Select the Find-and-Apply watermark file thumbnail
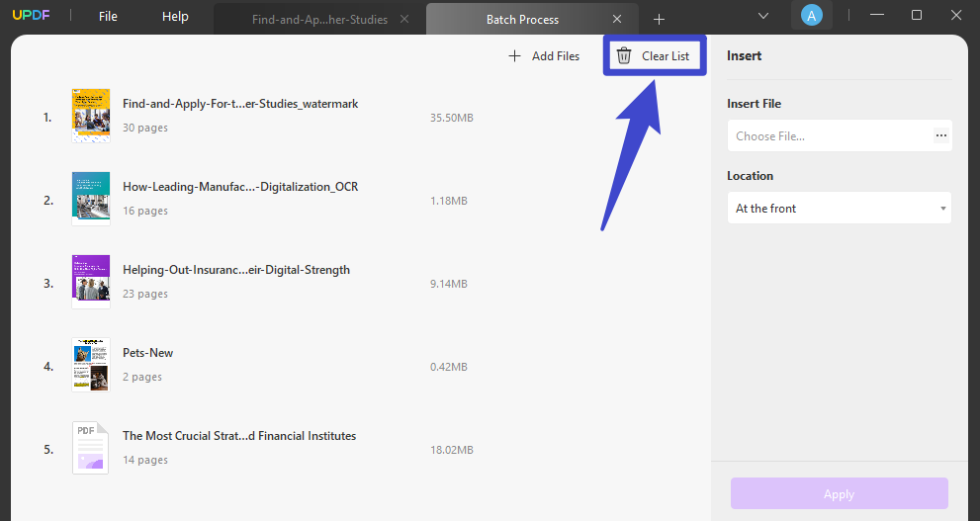 pyautogui.click(x=90, y=116)
